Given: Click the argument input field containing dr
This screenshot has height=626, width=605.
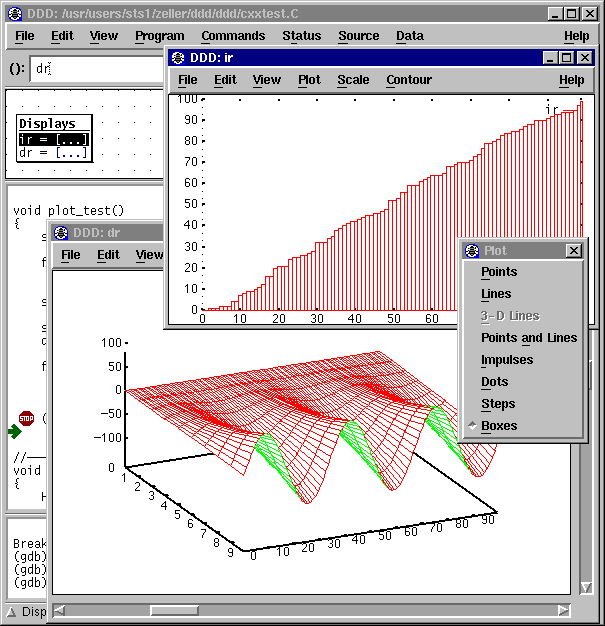Looking at the screenshot, I should pos(97,69).
